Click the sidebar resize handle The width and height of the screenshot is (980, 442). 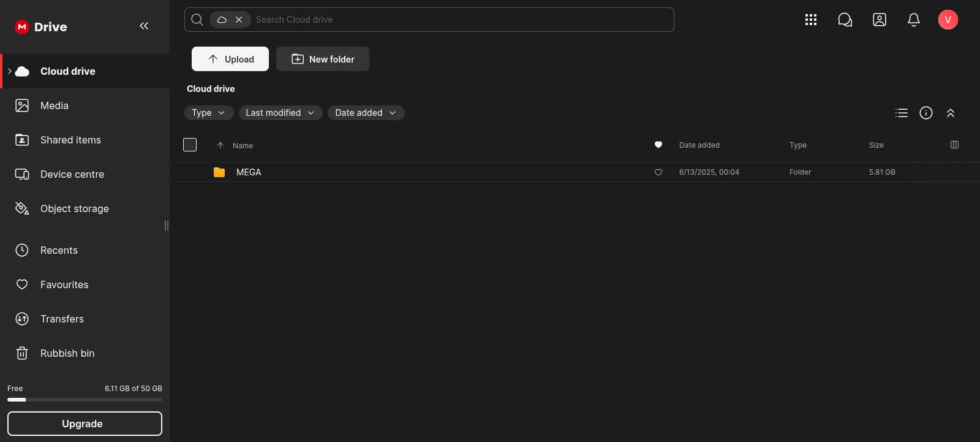pos(167,226)
